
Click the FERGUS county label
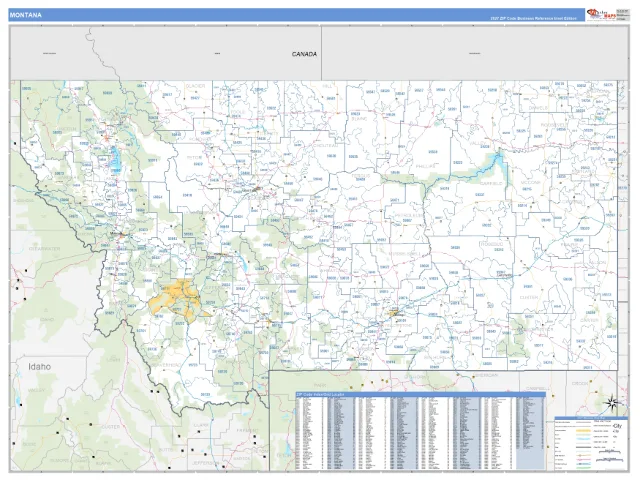[362, 176]
